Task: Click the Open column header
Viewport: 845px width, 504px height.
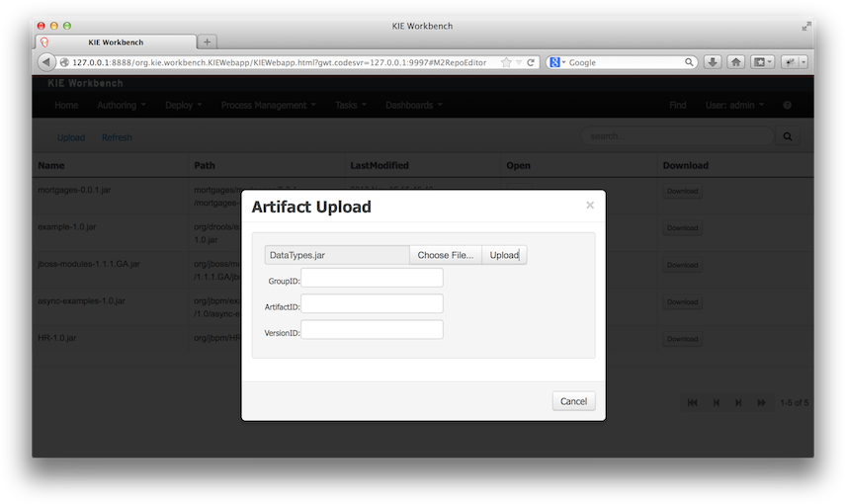Action: tap(519, 165)
